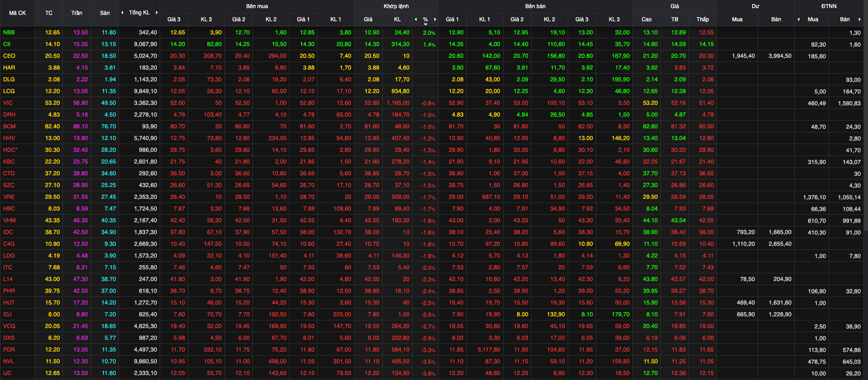Click the Bán header under Dư
868x380 pixels.
(x=776, y=19)
